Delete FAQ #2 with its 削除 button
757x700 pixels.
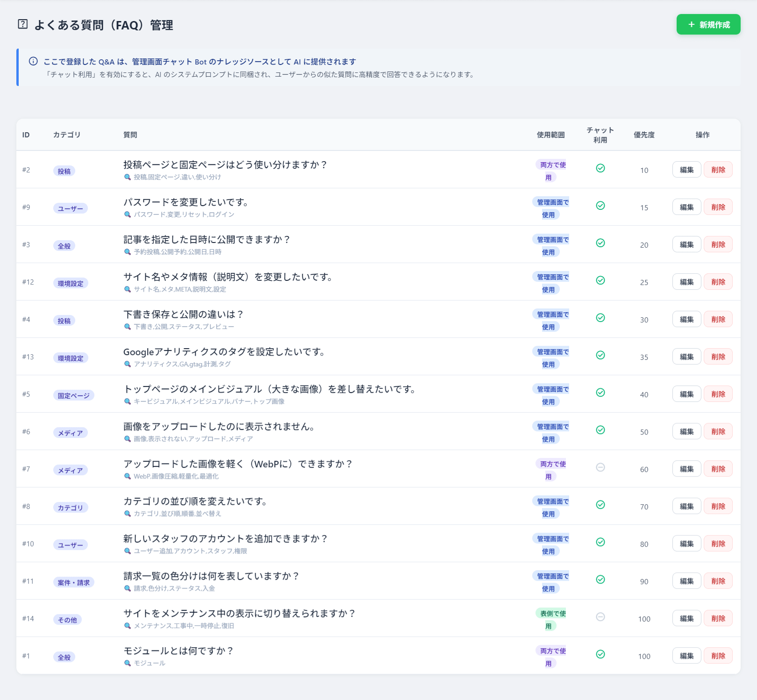(718, 170)
